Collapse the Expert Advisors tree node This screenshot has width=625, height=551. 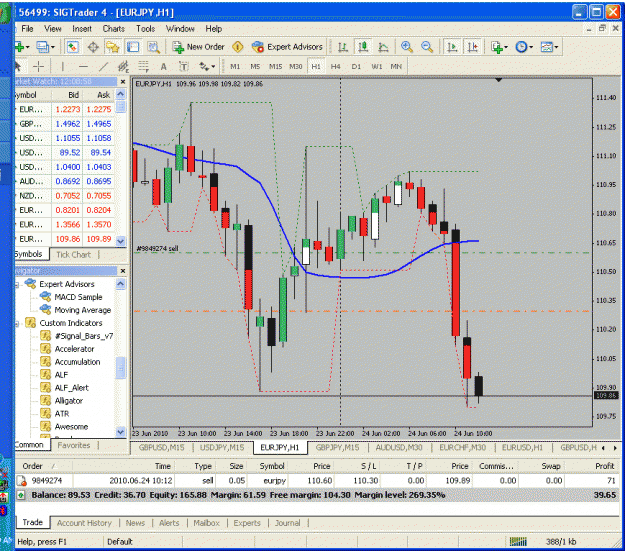(17, 284)
